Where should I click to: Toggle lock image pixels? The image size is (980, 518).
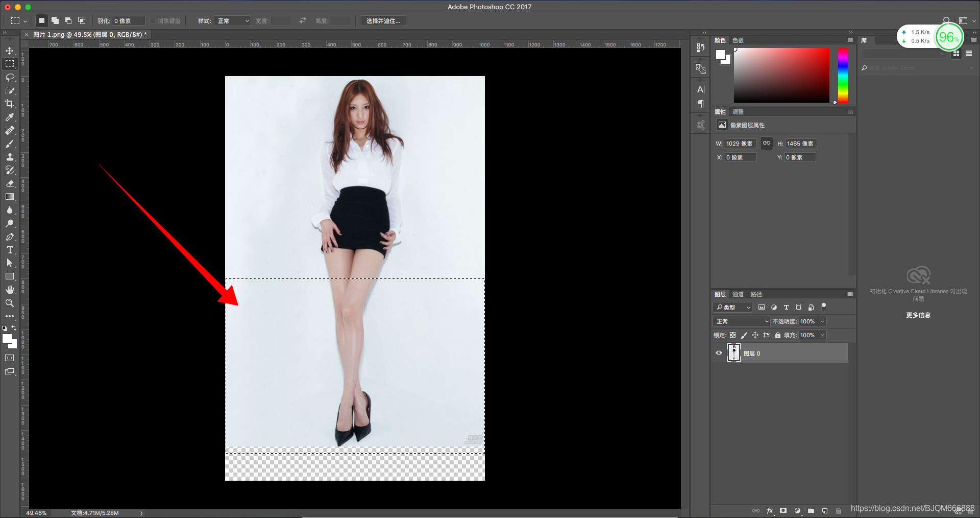(744, 335)
